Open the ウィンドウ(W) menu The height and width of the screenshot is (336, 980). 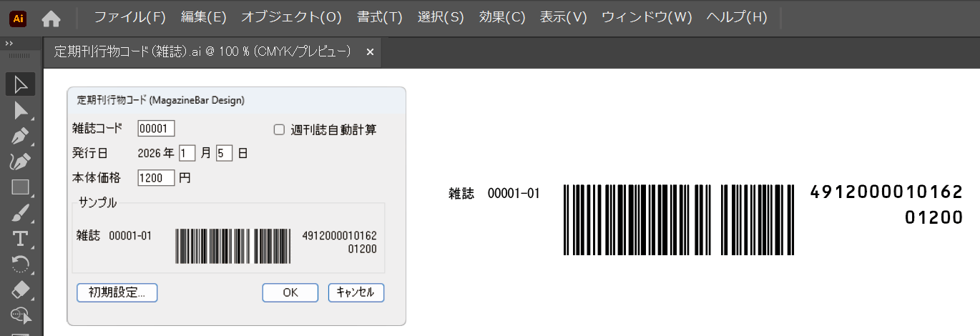[647, 17]
